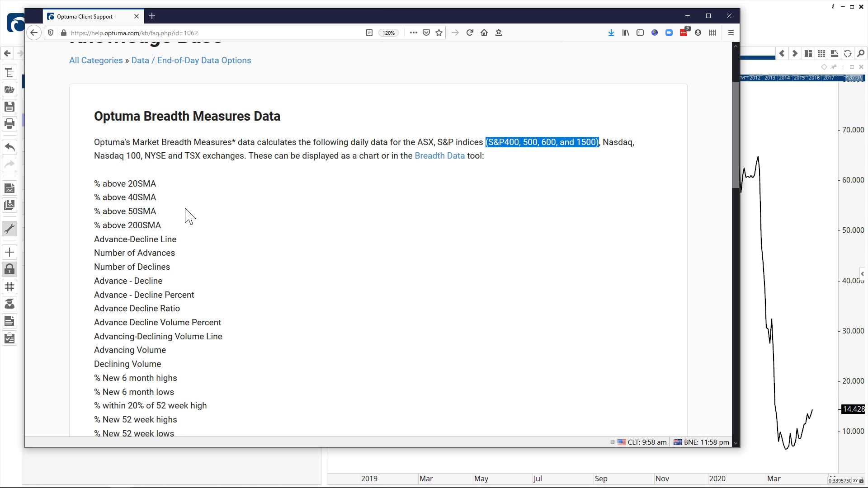This screenshot has height=488, width=868.
Task: Close the Optuma Client Support tab
Action: click(x=137, y=16)
